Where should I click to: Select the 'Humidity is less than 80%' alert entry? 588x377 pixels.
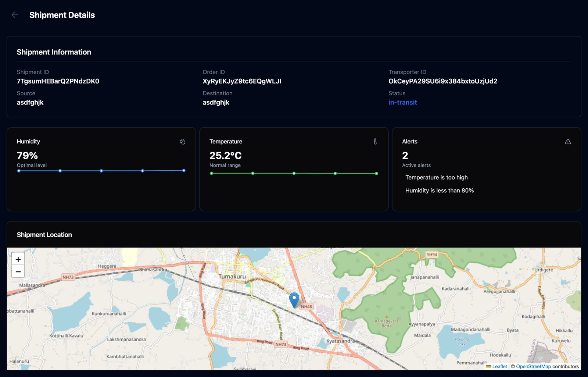pyautogui.click(x=440, y=191)
